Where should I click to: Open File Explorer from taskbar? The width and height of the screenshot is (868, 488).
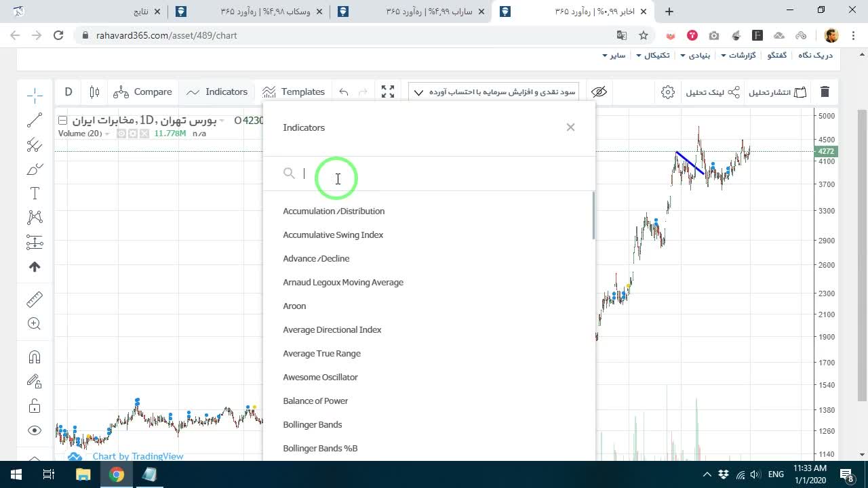tap(83, 474)
